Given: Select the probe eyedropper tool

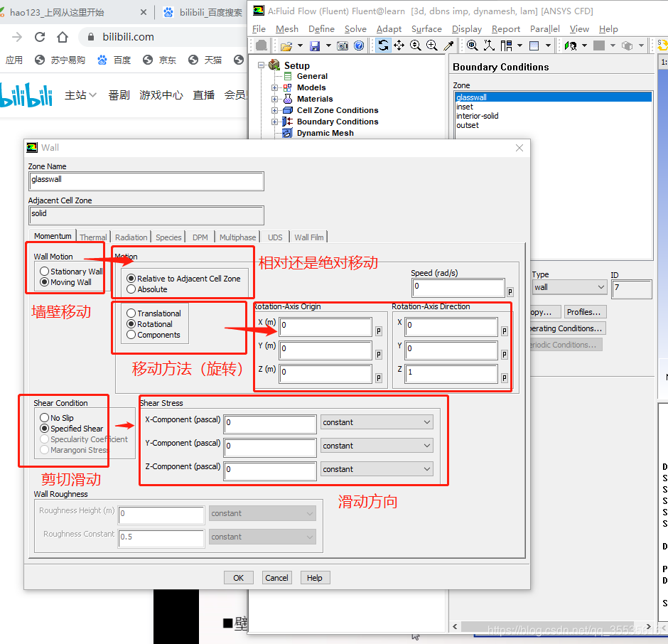Looking at the screenshot, I should coord(448,45).
